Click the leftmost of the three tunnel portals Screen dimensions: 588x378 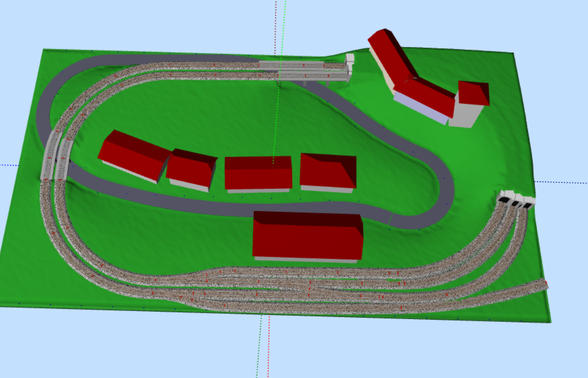click(505, 198)
